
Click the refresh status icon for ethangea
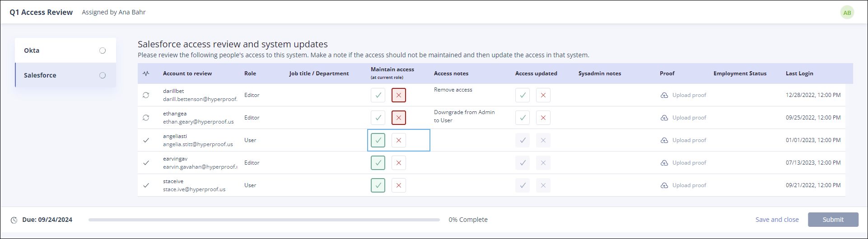tap(146, 118)
